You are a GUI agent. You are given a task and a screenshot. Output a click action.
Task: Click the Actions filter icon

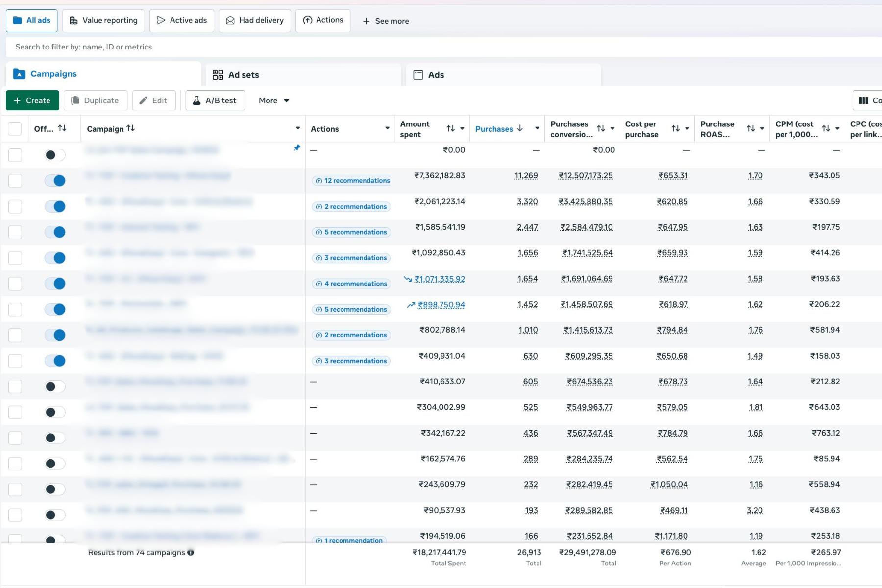click(x=307, y=20)
